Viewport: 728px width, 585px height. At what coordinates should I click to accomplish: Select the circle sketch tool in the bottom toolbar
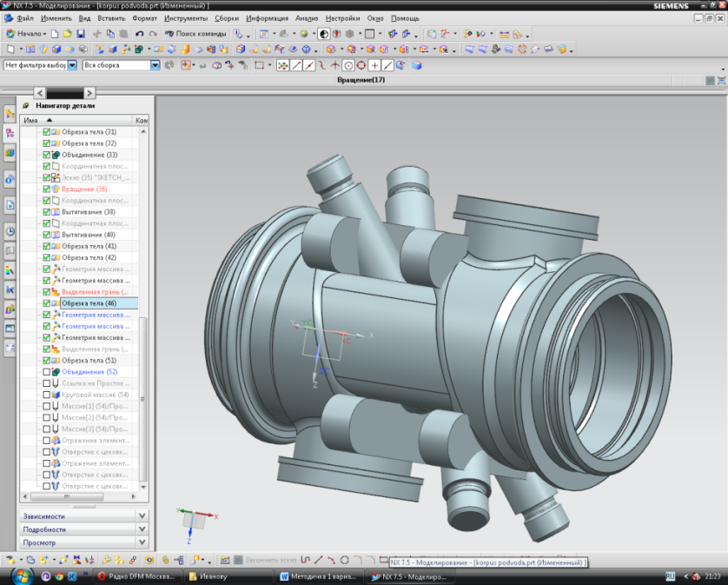344,560
